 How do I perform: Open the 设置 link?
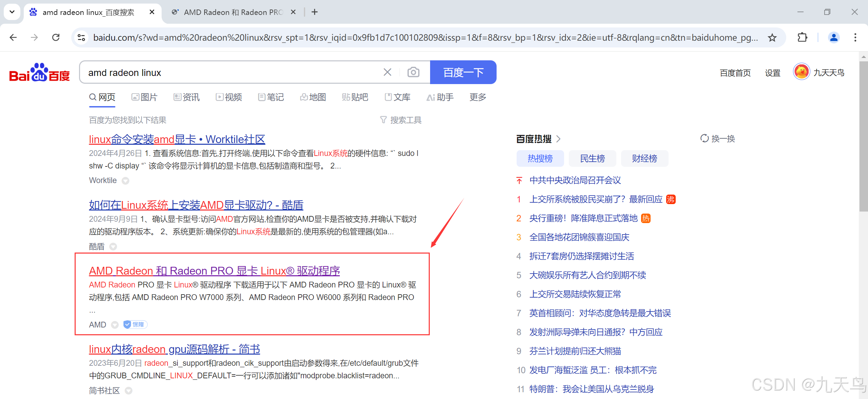(x=772, y=73)
